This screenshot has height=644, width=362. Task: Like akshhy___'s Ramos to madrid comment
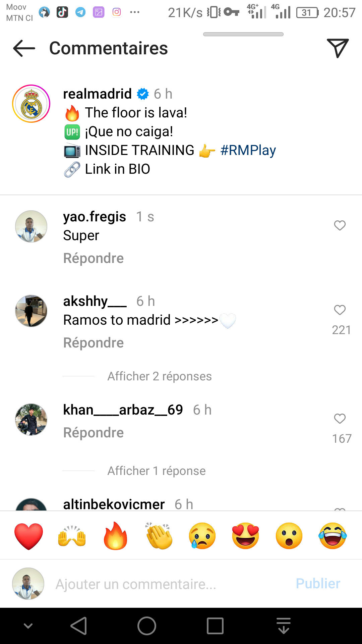pos(340,310)
